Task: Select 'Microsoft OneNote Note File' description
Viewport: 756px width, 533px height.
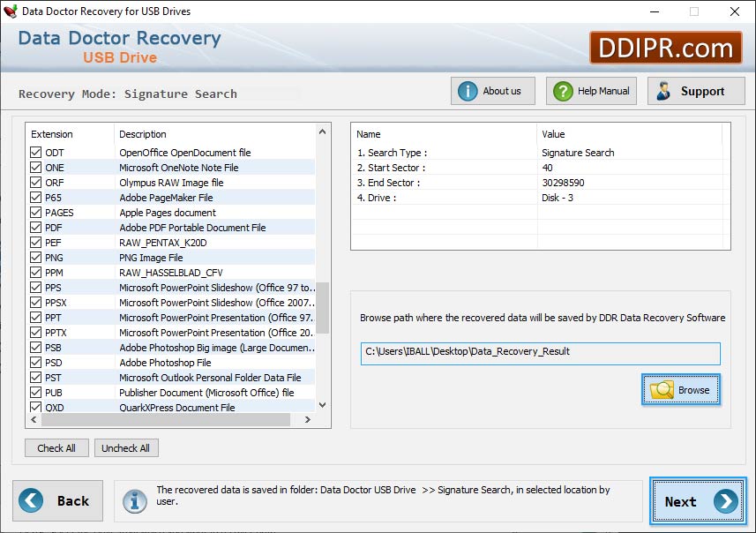Action: 179,168
